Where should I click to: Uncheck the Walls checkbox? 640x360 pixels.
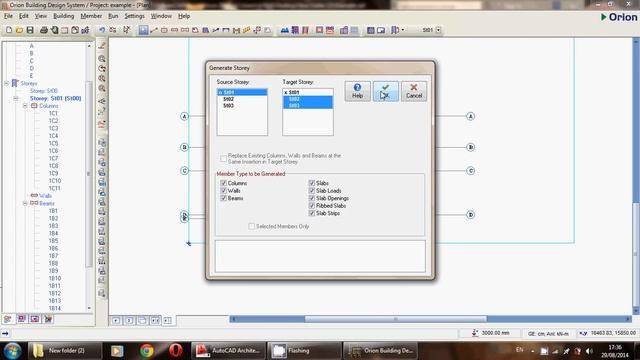223,191
